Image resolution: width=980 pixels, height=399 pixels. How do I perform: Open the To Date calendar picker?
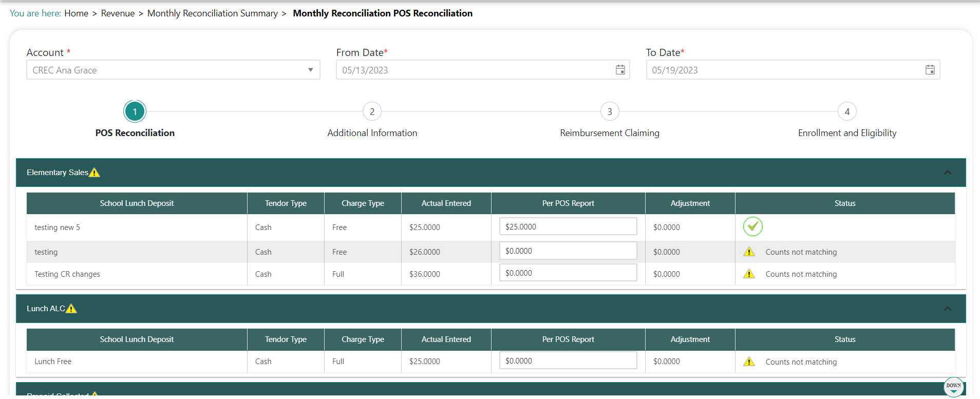(930, 70)
